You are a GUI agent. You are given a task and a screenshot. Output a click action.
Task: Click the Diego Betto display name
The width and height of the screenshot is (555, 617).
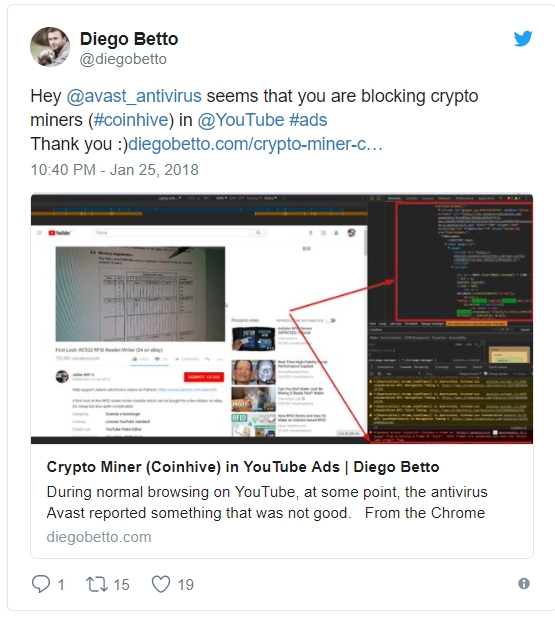click(129, 39)
